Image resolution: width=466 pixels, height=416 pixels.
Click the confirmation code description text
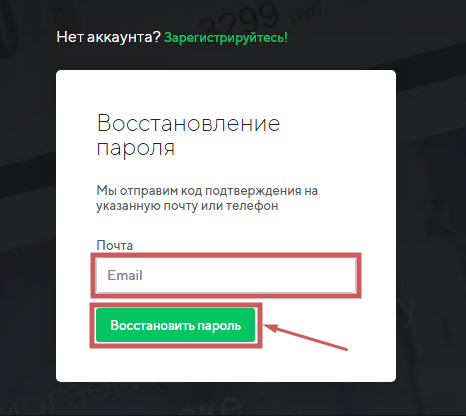coord(207,198)
